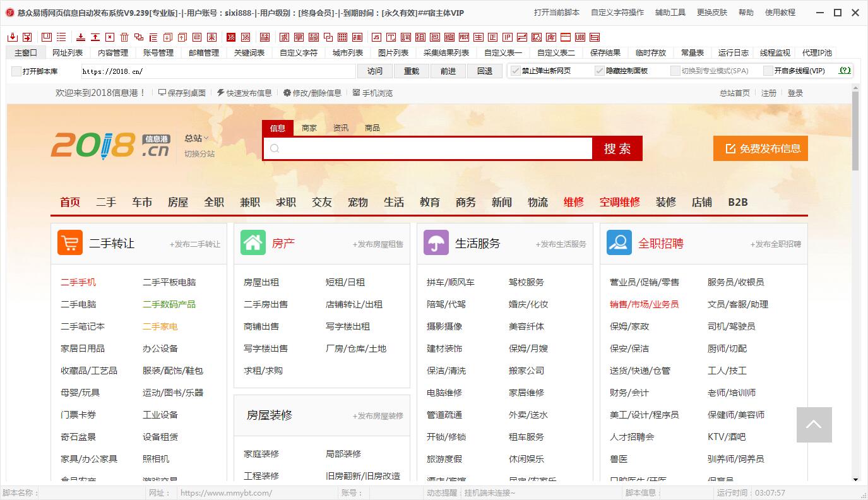Click the 注册 link
Image resolution: width=868 pixels, height=500 pixels.
pos(769,93)
